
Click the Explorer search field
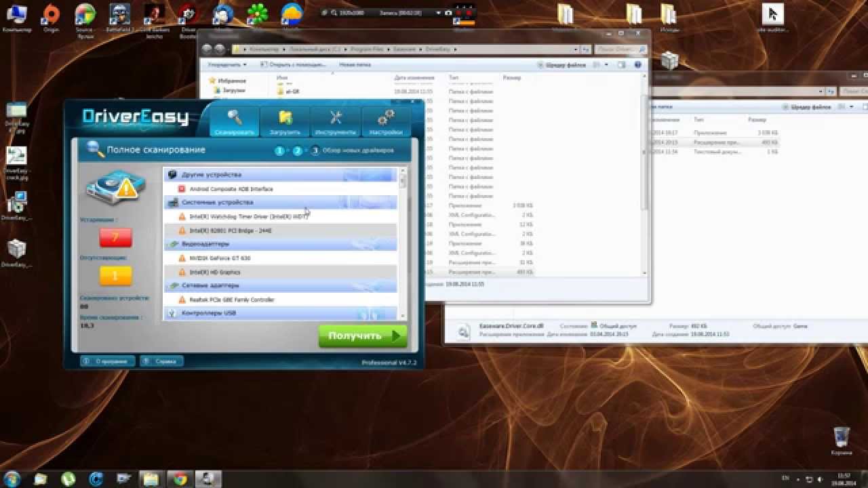620,49
